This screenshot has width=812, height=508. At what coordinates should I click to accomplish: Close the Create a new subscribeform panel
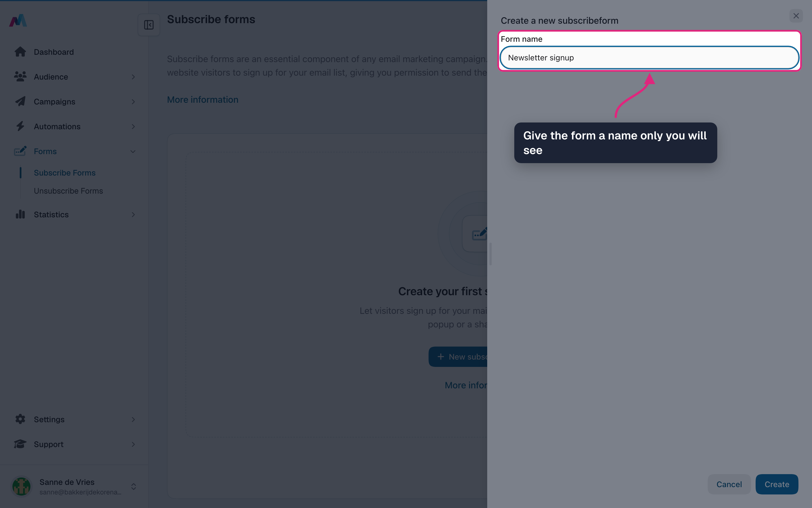click(796, 16)
